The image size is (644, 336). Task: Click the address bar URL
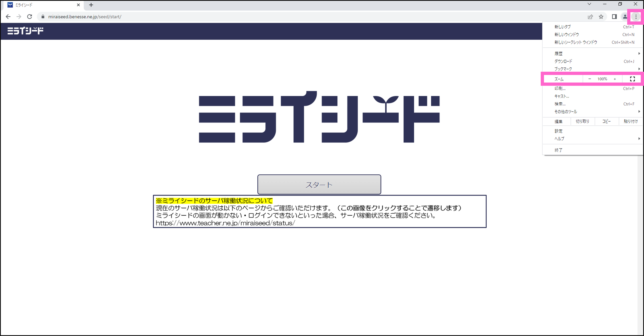coord(85,17)
